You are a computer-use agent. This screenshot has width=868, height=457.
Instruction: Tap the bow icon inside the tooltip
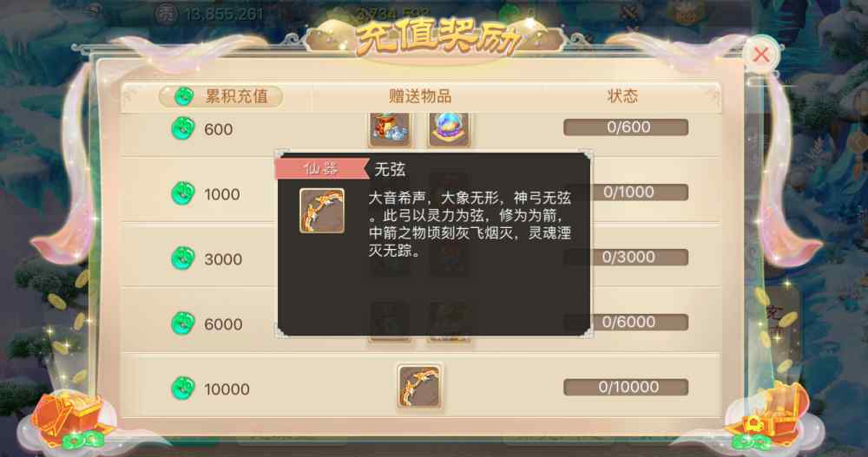(322, 211)
